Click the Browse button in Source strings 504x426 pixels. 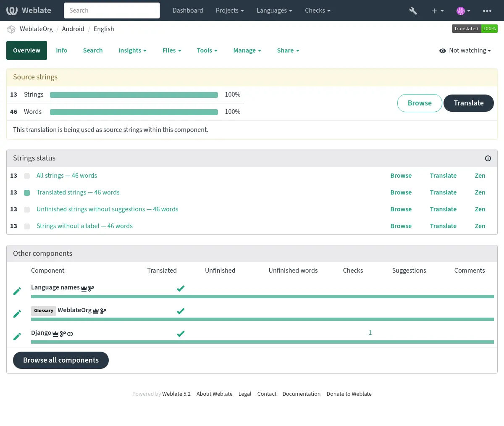click(420, 103)
